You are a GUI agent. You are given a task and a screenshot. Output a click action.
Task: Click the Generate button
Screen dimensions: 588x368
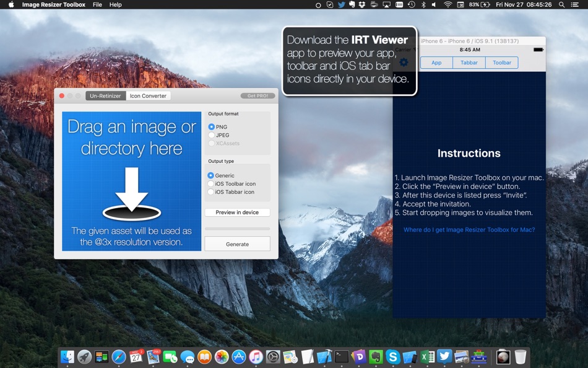pyautogui.click(x=237, y=244)
